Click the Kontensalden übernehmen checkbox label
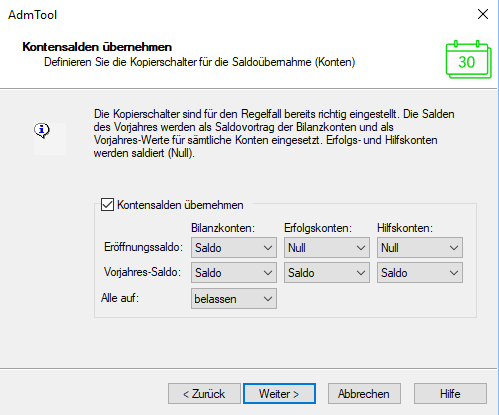Viewport: 499px width, 415px height. pyautogui.click(x=180, y=205)
